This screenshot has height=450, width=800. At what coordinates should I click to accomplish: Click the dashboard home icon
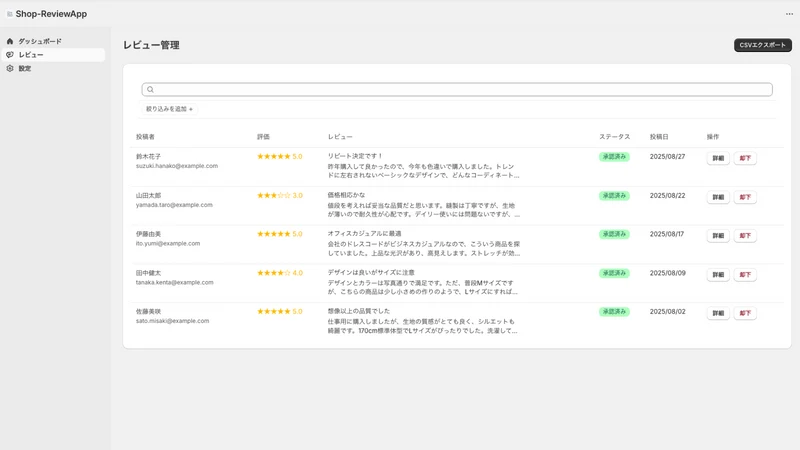10,41
